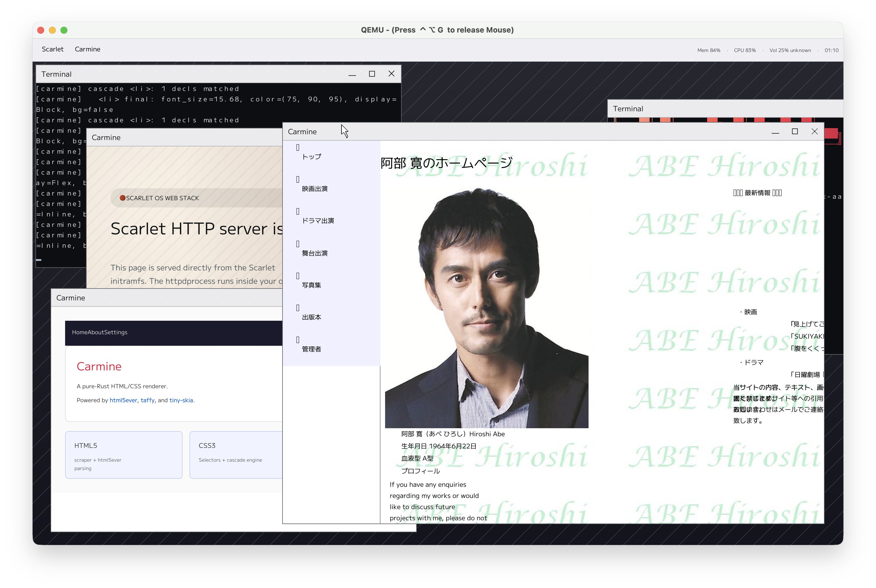Click 'A pure-Rust HTML/CSS renderer.' text
This screenshot has height=588, width=876.
[x=122, y=386]
